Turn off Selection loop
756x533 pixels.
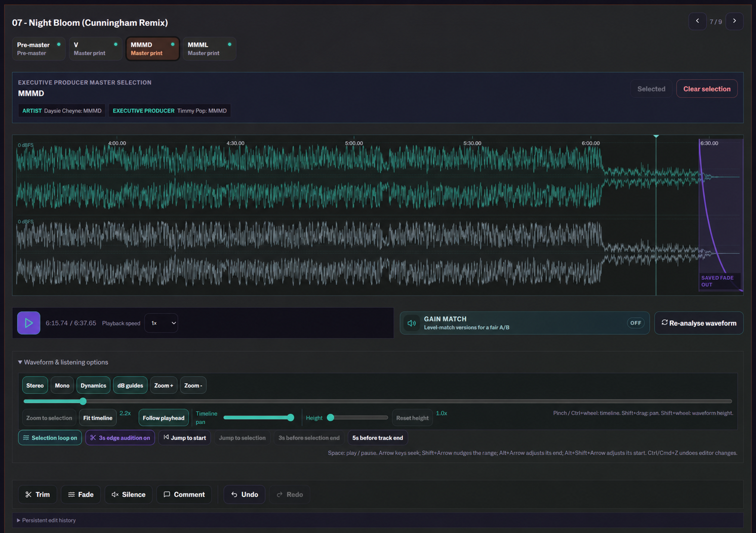[x=50, y=438]
